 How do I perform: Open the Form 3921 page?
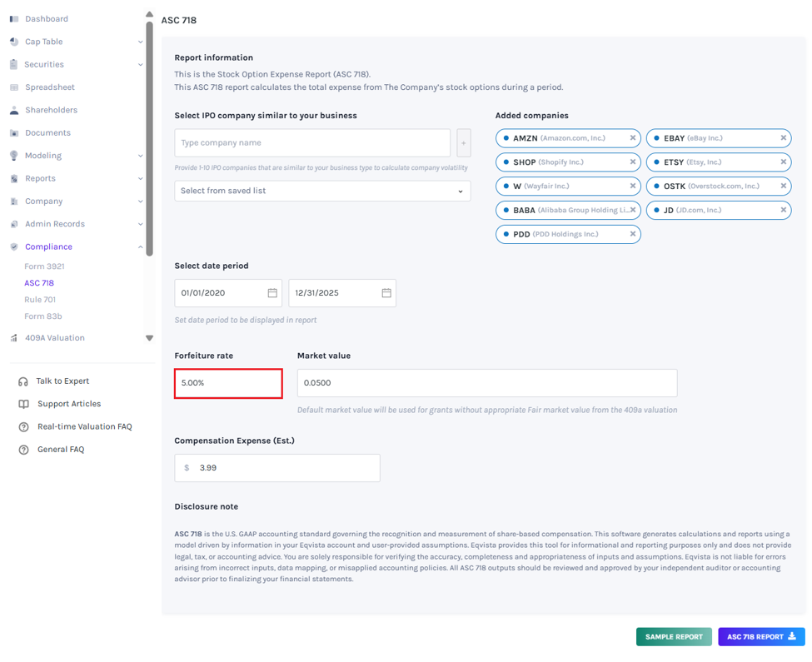pos(44,266)
